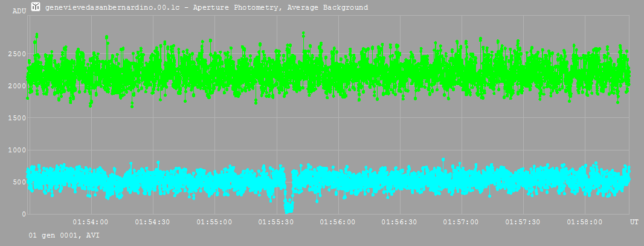This screenshot has width=644, height=246.
Task: Click the application icon beside the file title
Action: 36,7
